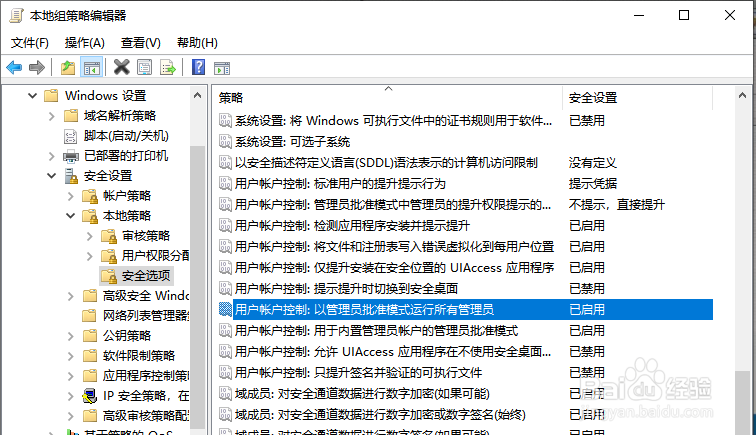Select policy 用户帐户控制: 标准用户的提升提示行为
The image size is (756, 439).
(340, 184)
